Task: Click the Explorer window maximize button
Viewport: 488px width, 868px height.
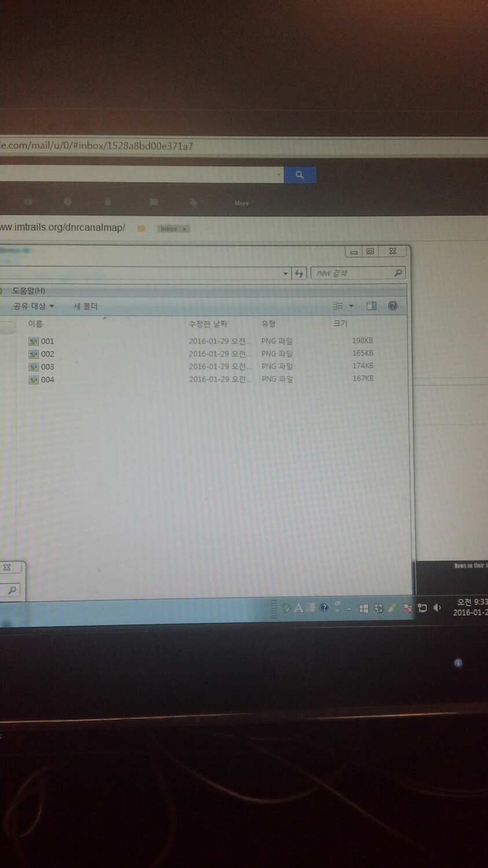Action: [x=370, y=251]
